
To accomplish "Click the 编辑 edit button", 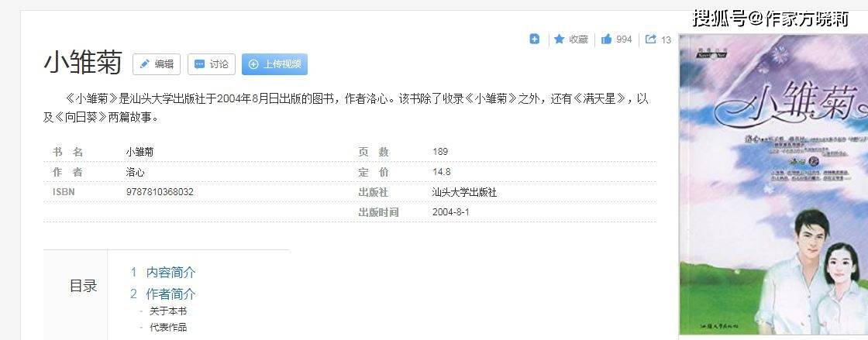I will [157, 64].
